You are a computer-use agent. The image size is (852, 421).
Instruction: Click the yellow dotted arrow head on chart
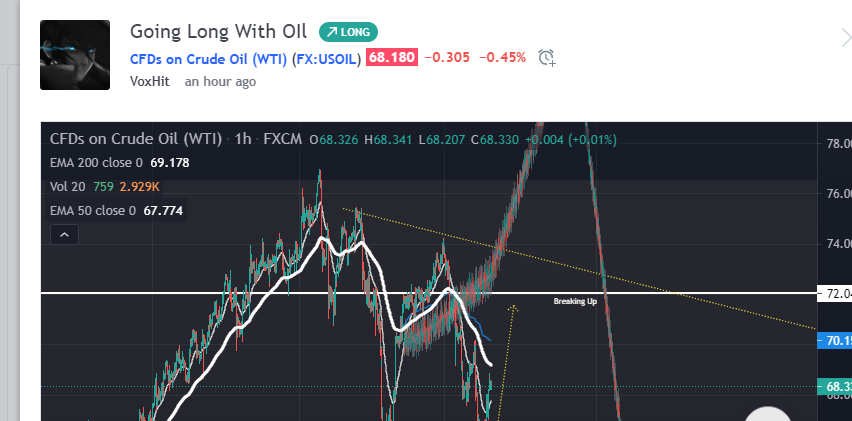[x=513, y=309]
